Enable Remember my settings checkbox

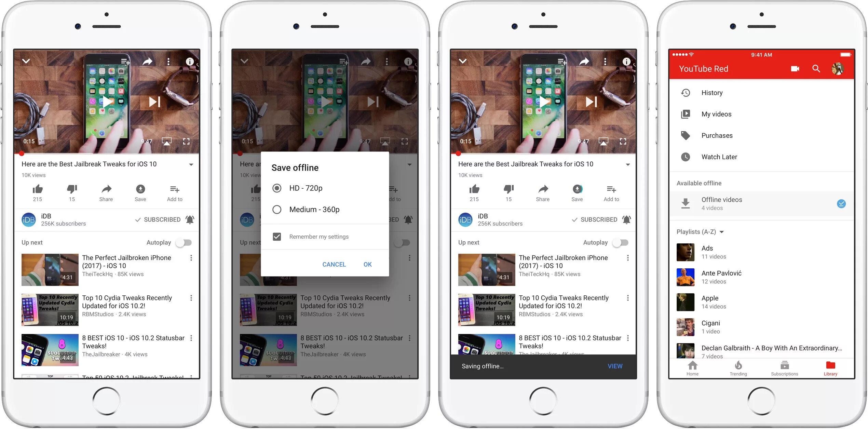[x=277, y=236]
